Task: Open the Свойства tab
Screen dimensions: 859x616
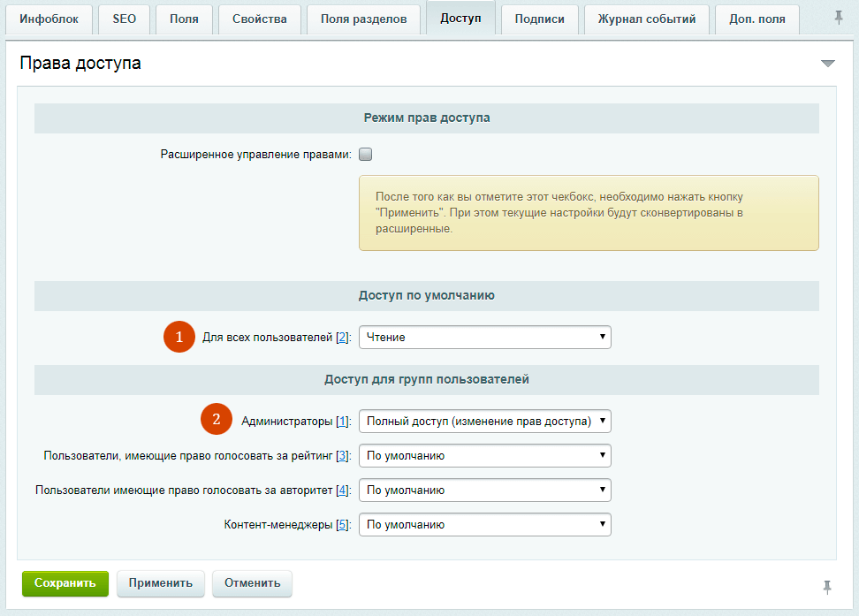Action: 260,19
